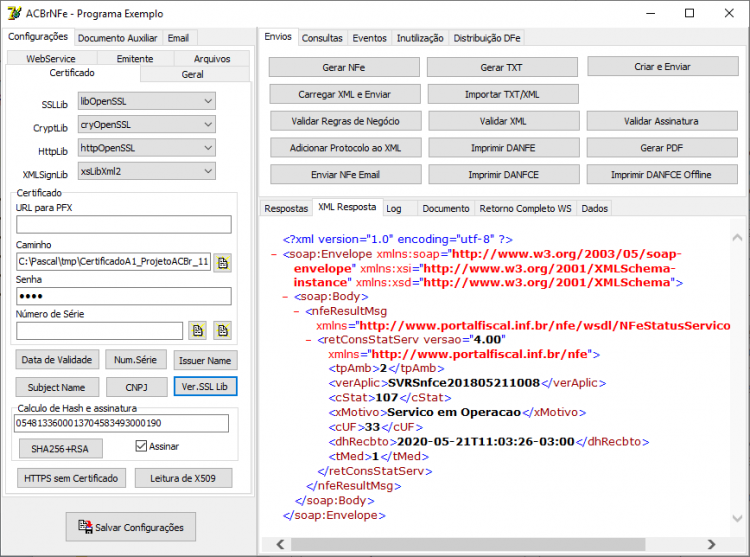Click Carregar XML e Enviar
The width and height of the screenshot is (750, 557).
[x=345, y=94]
